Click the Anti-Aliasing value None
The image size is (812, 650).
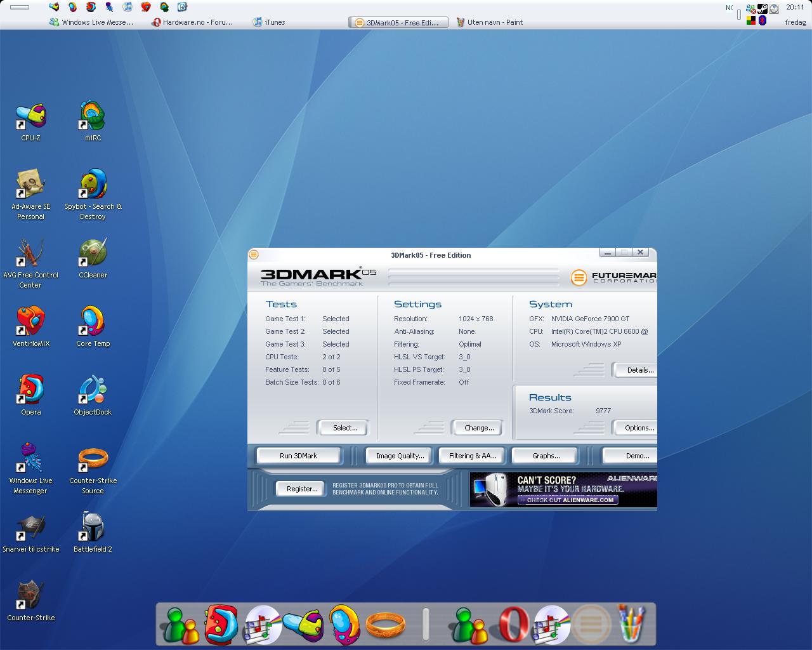pos(466,331)
